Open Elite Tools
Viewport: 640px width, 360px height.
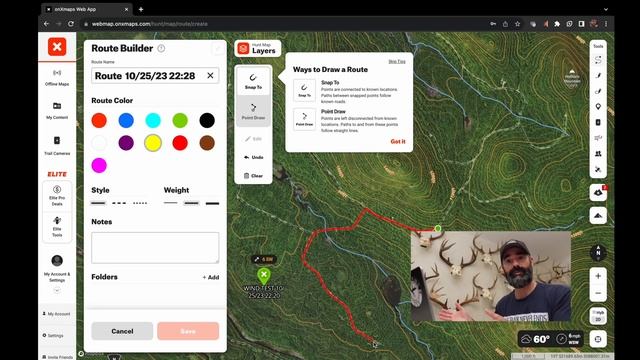tap(57, 226)
